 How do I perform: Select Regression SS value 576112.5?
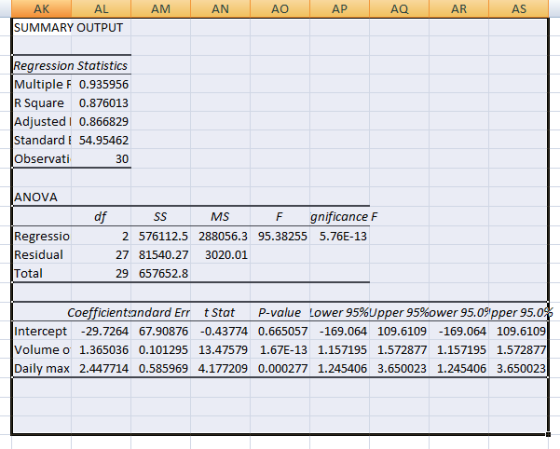click(x=161, y=236)
